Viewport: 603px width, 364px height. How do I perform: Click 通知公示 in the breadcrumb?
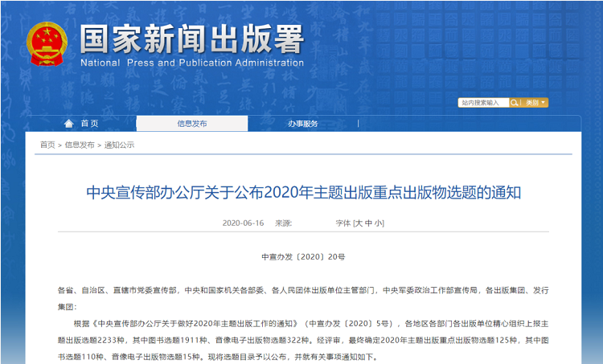[119, 145]
